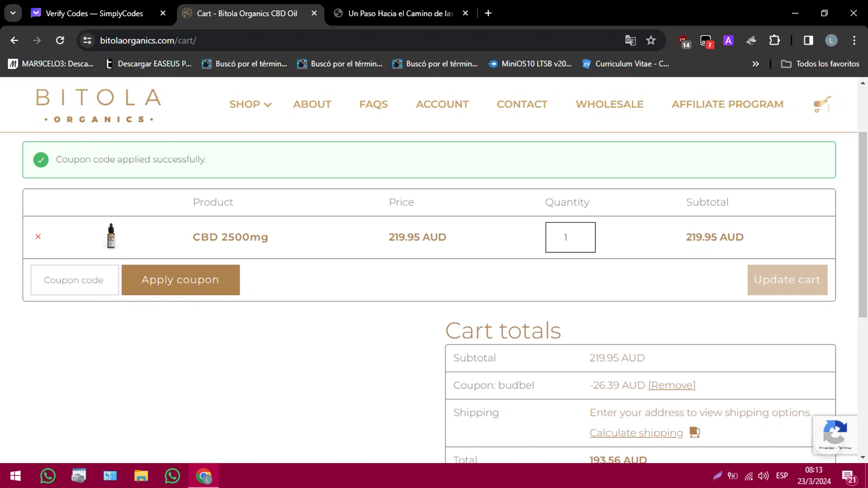Screen dimensions: 868x488
Task: Open the Extensions puzzle piece menu
Action: (x=774, y=41)
